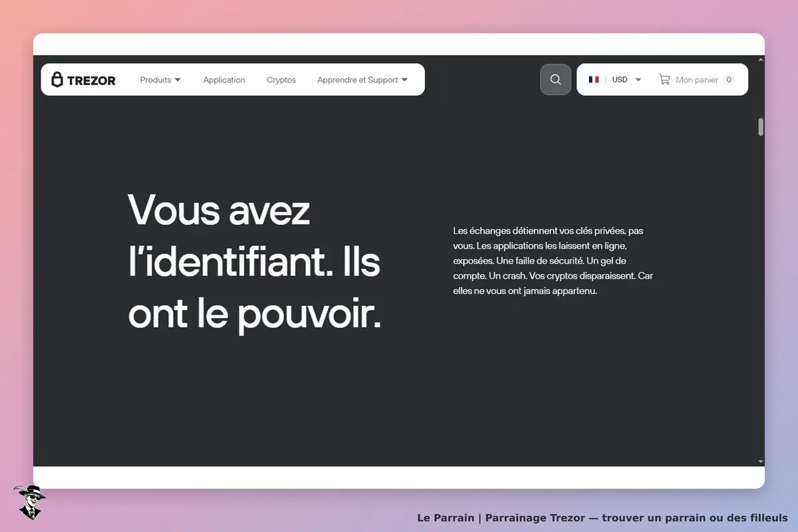Click caption "Le Parrain | Parrainage Trezor"
Screen dimensions: 798x532
[602, 517]
